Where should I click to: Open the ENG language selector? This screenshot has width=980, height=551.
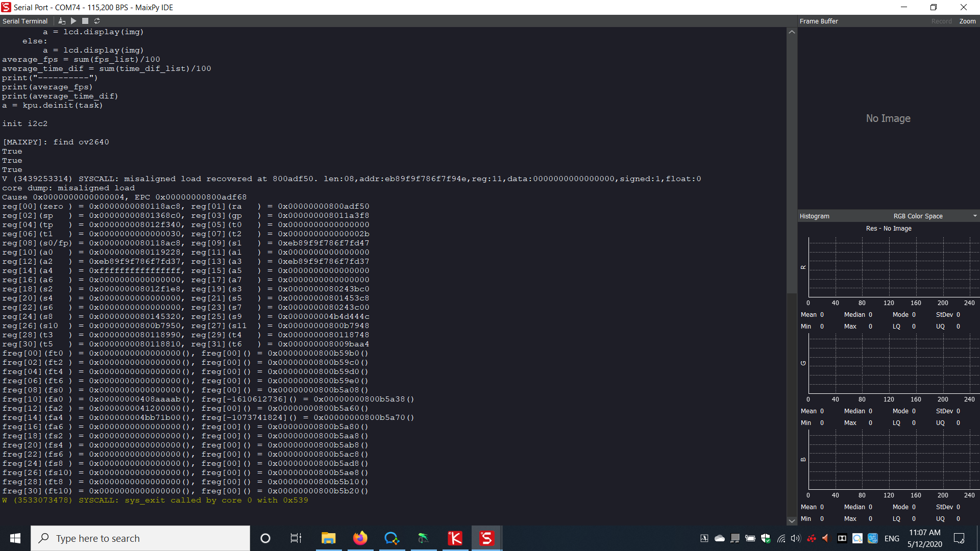point(892,538)
